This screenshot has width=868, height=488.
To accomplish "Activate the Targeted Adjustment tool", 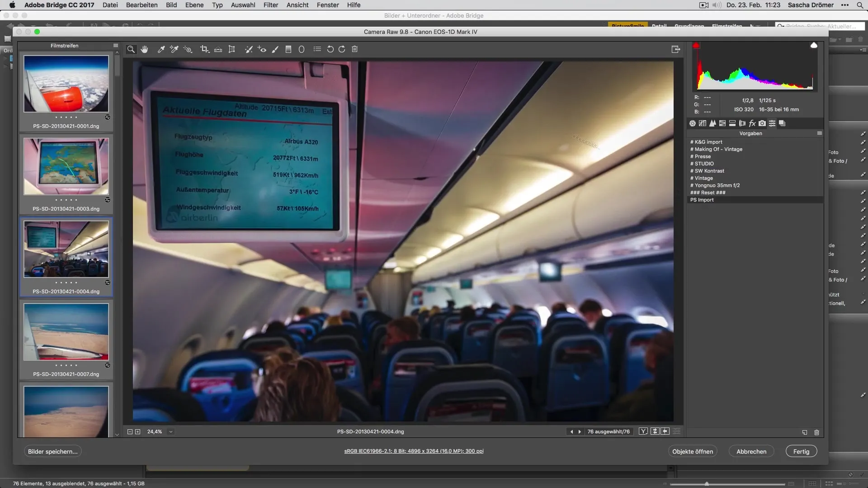I will 188,49.
